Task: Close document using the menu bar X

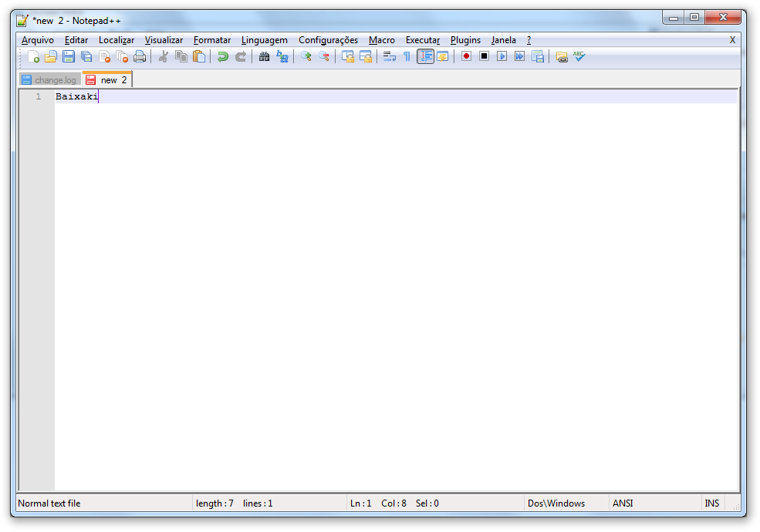Action: (732, 40)
